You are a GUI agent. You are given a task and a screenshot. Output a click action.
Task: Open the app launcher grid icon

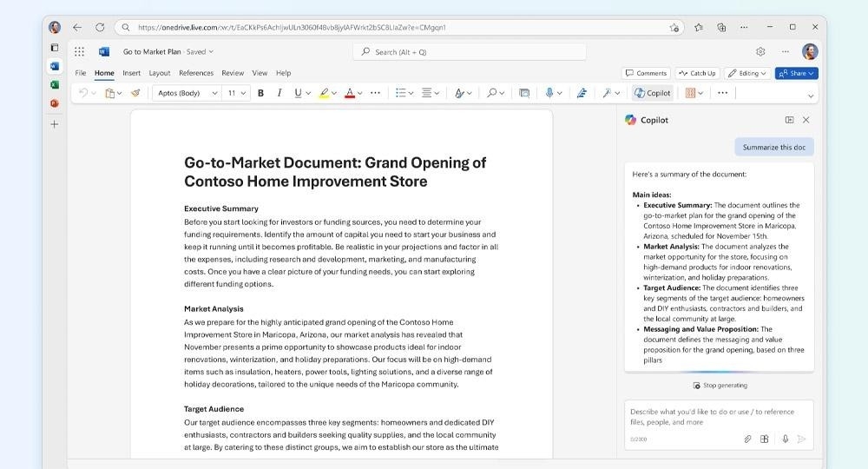pos(79,51)
